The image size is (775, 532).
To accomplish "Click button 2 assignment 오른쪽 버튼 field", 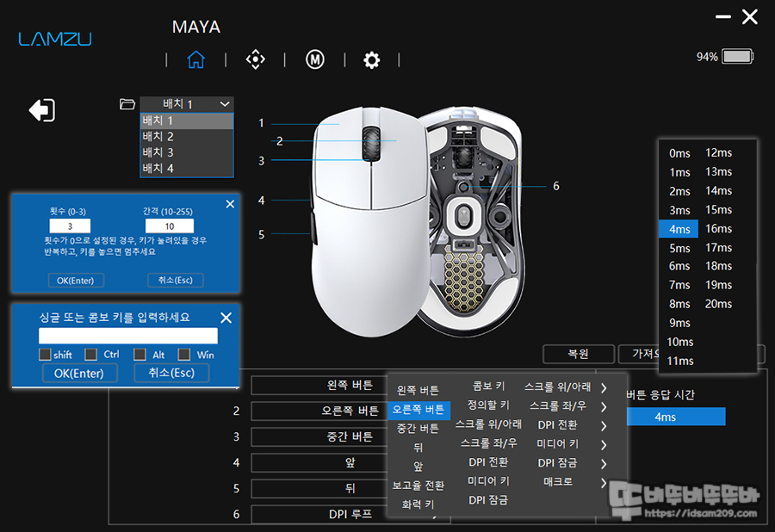I will [319, 411].
